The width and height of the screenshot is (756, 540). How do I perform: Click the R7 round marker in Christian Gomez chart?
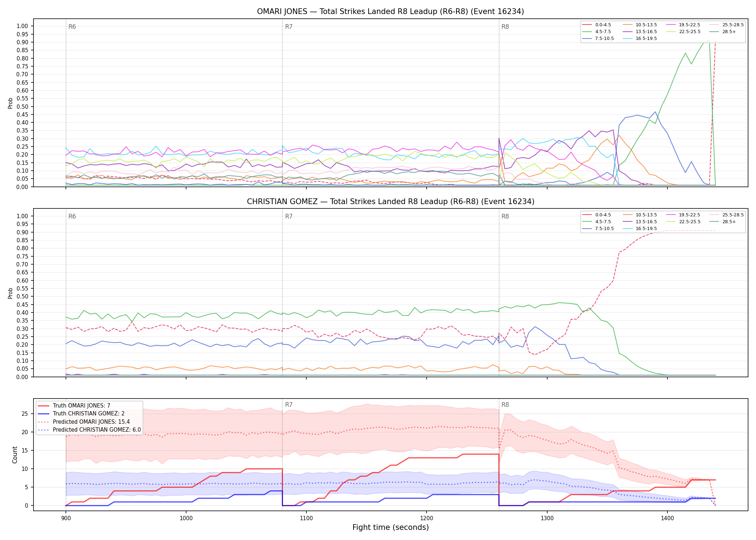pos(289,216)
